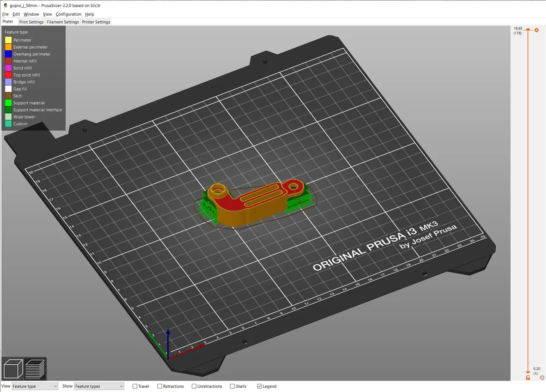Screen dimensions: 546x392
Task: Open the File menu
Action: click(x=5, y=14)
